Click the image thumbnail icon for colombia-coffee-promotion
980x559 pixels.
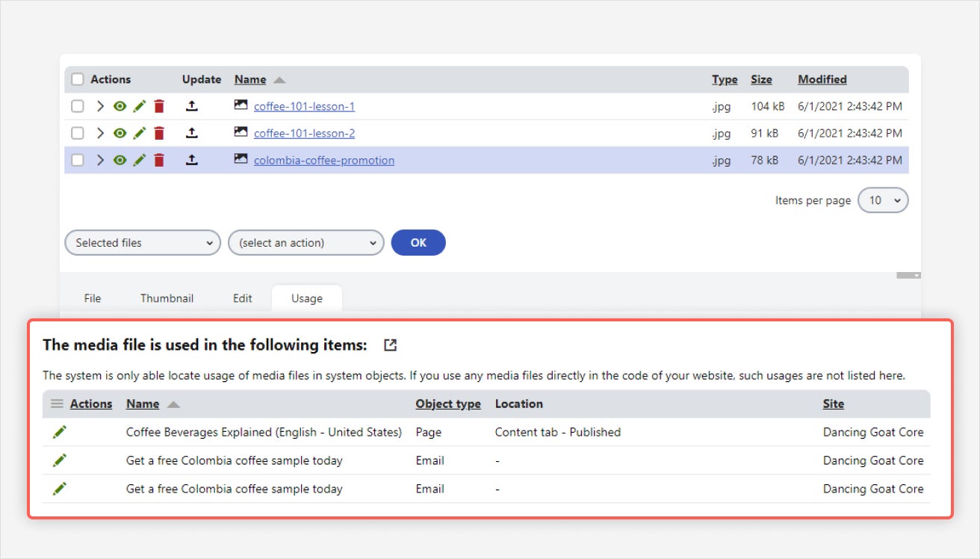pos(241,159)
